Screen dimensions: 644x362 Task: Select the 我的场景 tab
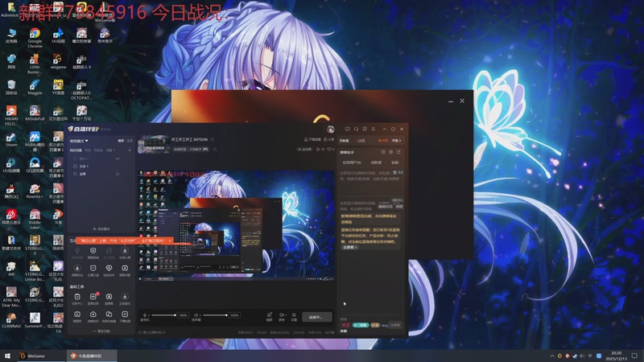coord(76,150)
